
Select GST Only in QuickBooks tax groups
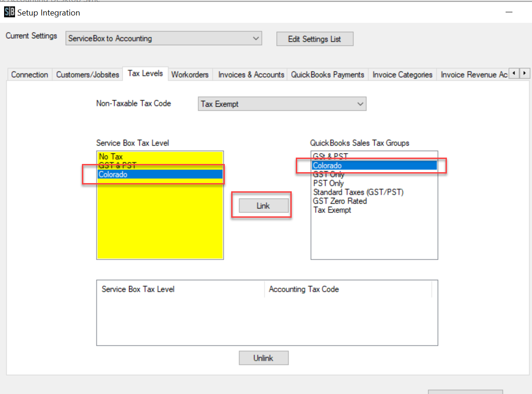(374, 174)
